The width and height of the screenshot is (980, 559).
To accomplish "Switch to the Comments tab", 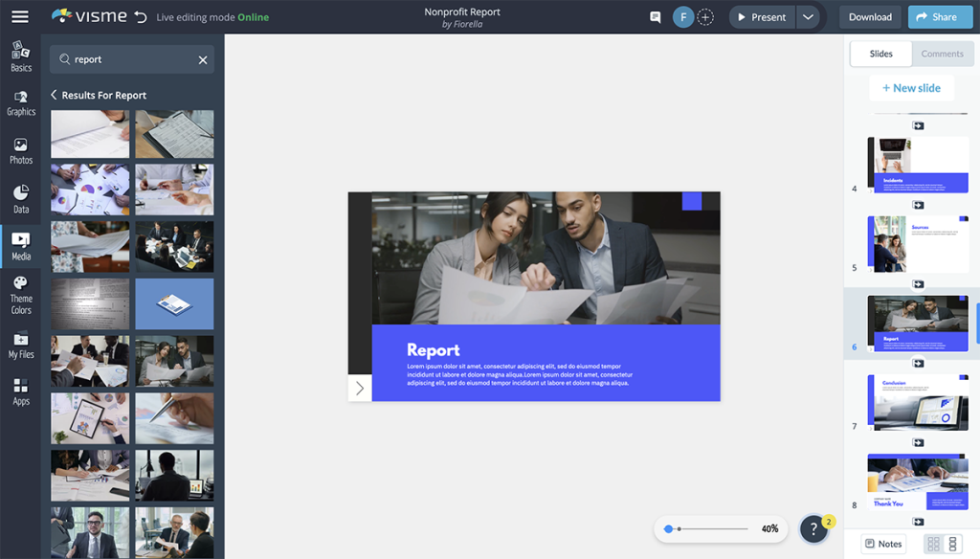I will point(943,54).
